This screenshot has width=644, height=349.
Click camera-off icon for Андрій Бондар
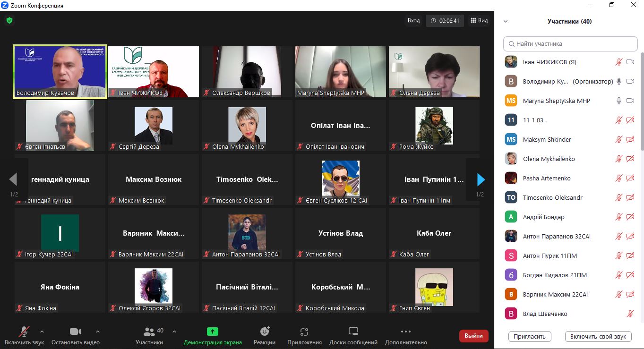tap(630, 217)
